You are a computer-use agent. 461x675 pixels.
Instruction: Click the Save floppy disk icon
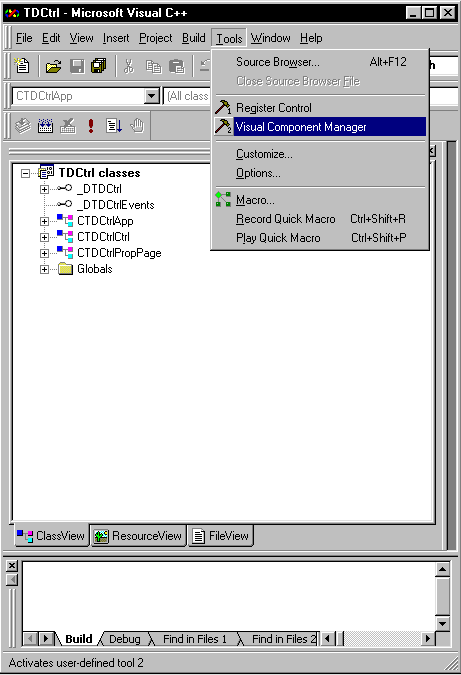[77, 66]
